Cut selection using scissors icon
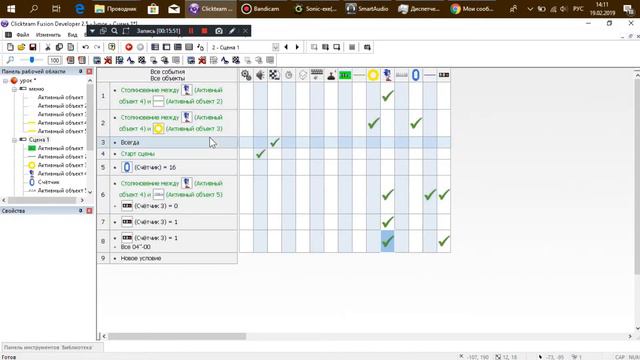 pyautogui.click(x=48, y=47)
